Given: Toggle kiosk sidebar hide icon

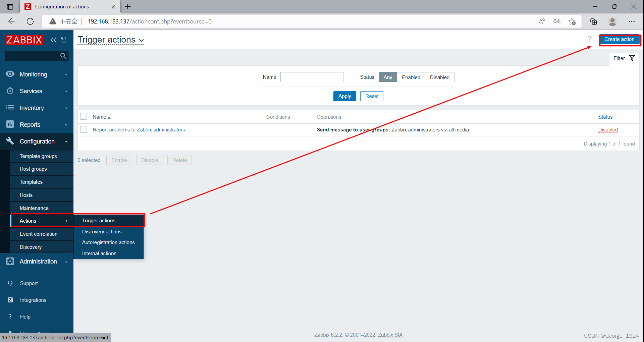Looking at the screenshot, I should pos(63,40).
